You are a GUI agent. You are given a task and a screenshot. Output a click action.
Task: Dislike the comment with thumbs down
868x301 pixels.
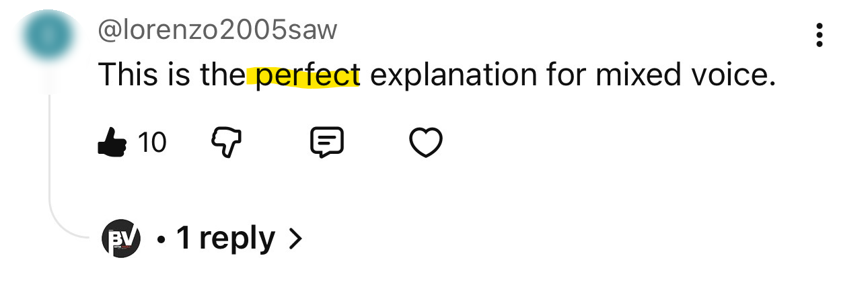point(227,142)
